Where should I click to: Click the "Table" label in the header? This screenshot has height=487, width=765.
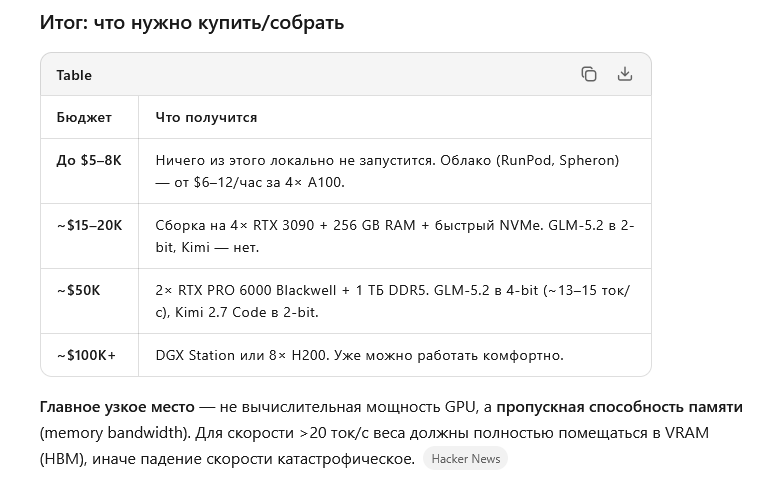74,75
